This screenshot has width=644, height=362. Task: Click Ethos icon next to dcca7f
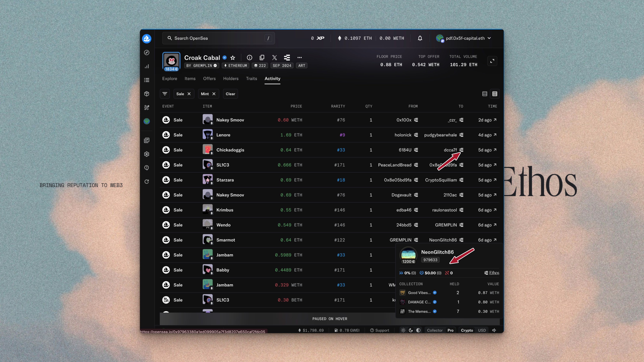pos(461,150)
